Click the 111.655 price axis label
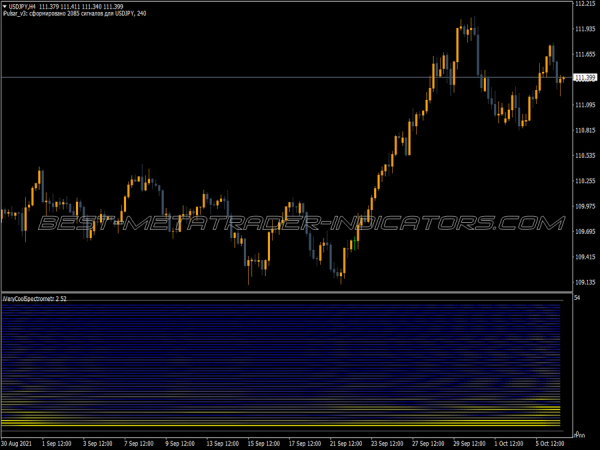600x450 pixels. pyautogui.click(x=585, y=54)
